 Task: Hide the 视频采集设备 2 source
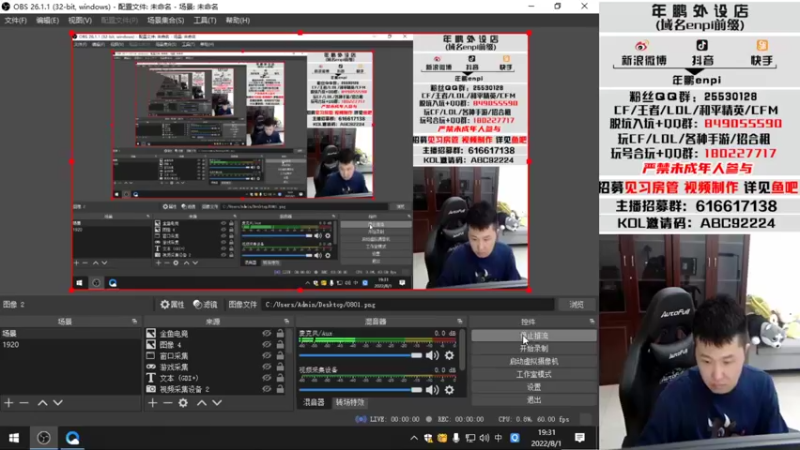[267, 389]
